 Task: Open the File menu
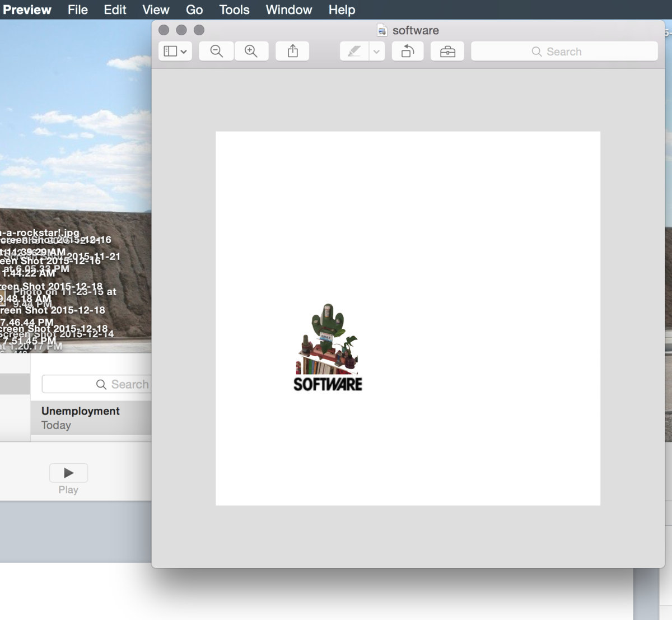click(x=77, y=10)
